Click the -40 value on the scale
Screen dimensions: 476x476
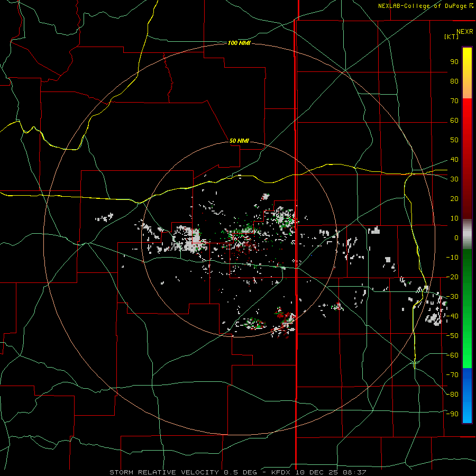452,316
